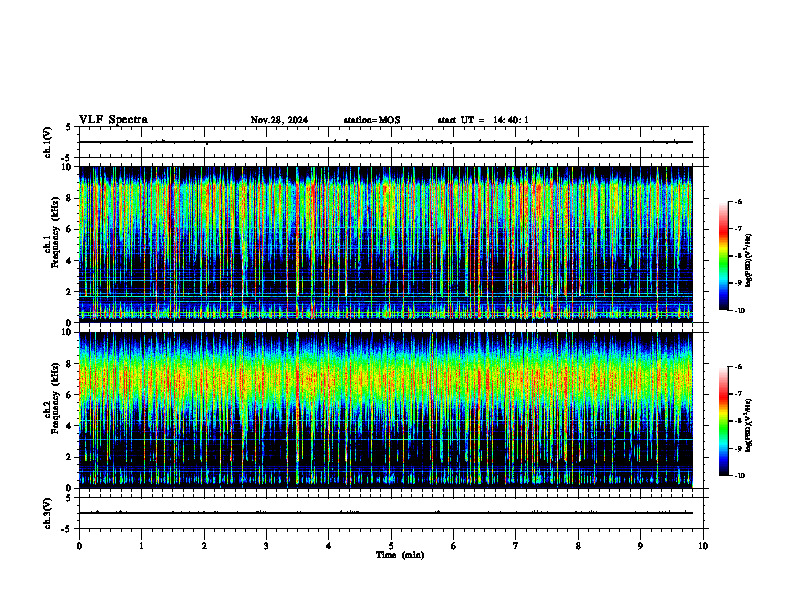Click tick label "0" on the Time axis
Screen dimensions: 792x612
click(x=79, y=546)
